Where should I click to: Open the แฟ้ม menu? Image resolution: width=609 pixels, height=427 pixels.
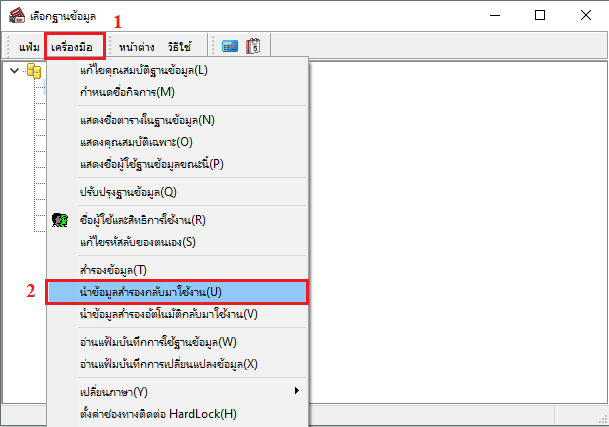[29, 46]
